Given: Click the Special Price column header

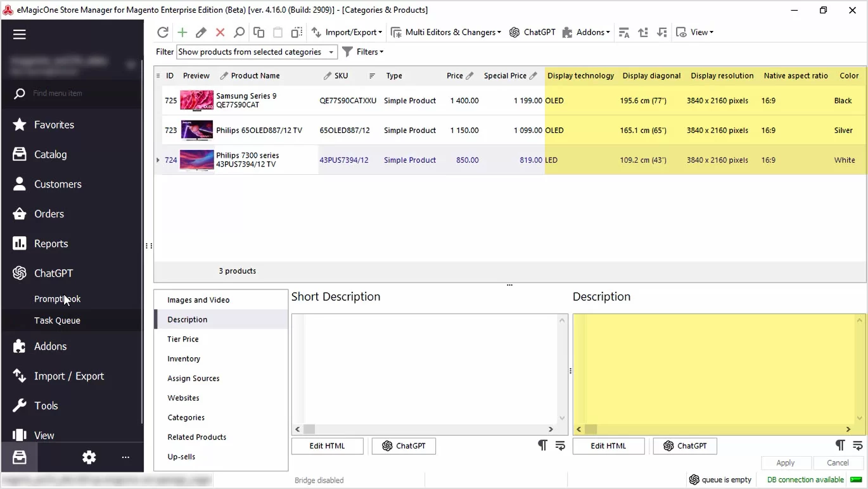Looking at the screenshot, I should tap(505, 76).
